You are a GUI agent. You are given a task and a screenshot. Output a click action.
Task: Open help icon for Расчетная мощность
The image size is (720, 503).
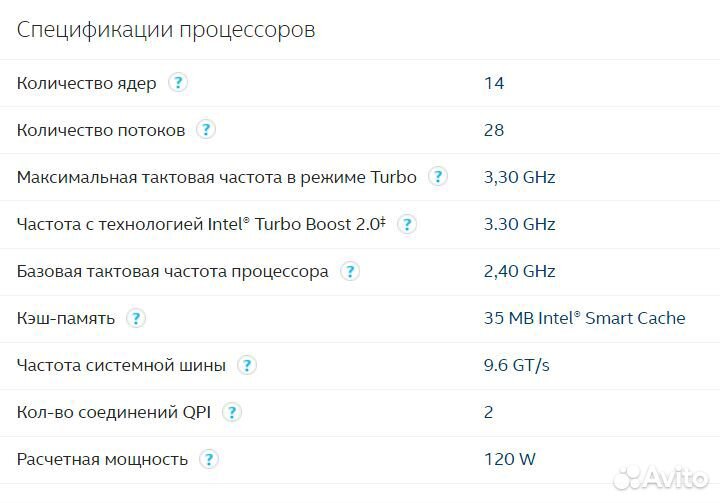pyautogui.click(x=208, y=459)
